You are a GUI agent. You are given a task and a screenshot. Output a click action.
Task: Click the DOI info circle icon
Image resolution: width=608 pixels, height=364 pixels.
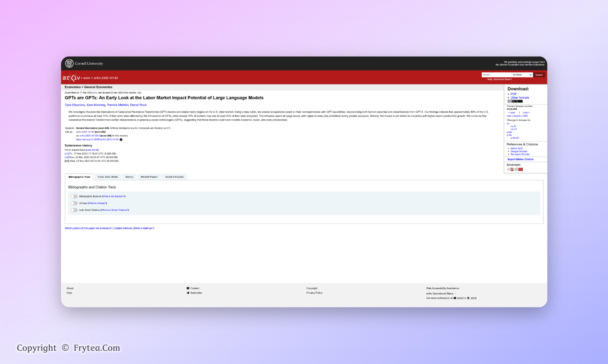121,140
